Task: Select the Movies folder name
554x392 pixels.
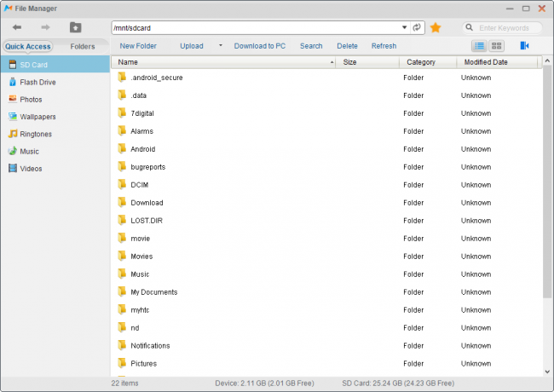Action: coord(141,257)
